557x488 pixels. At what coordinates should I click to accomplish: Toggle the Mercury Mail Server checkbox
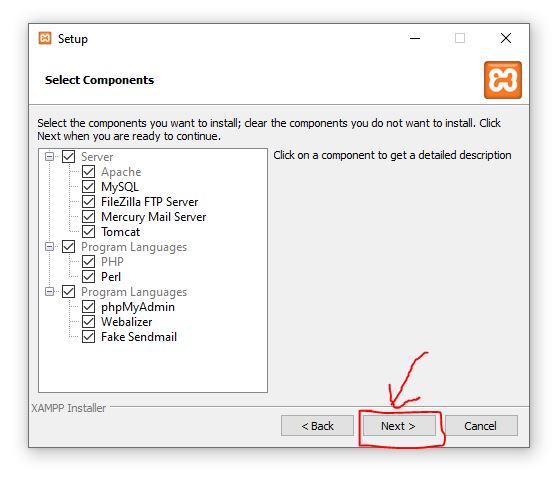[88, 217]
